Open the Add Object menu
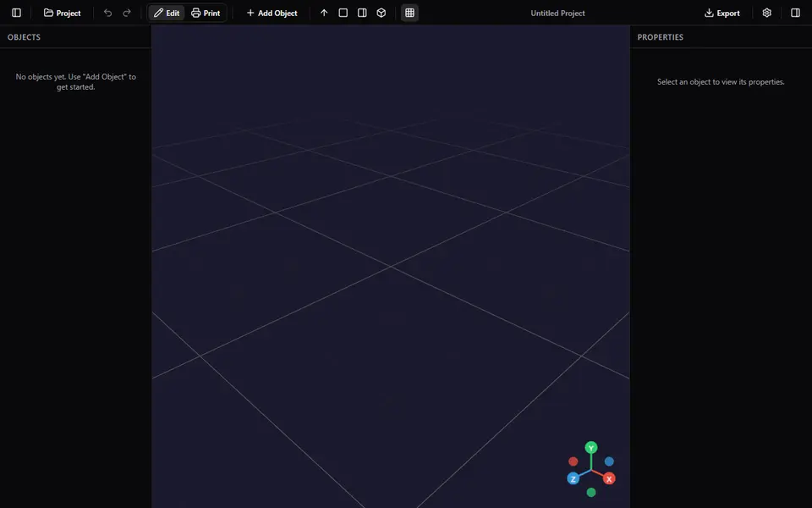 [272, 13]
